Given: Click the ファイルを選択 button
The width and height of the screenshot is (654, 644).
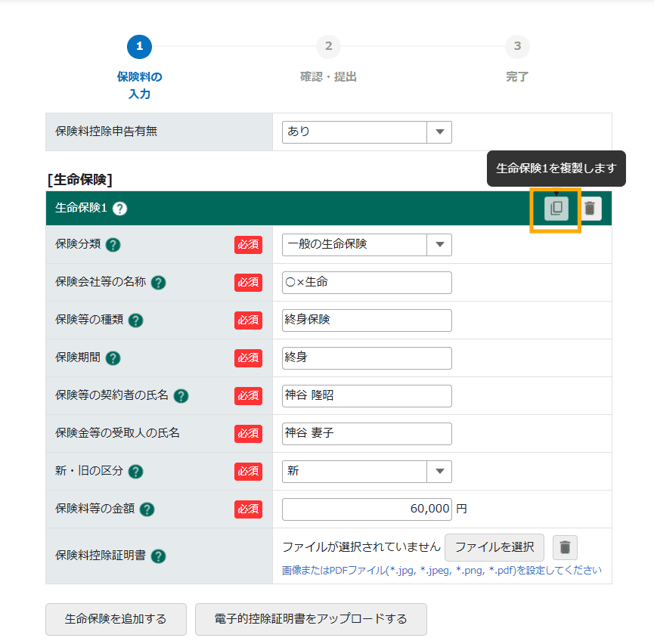Looking at the screenshot, I should pos(494,547).
